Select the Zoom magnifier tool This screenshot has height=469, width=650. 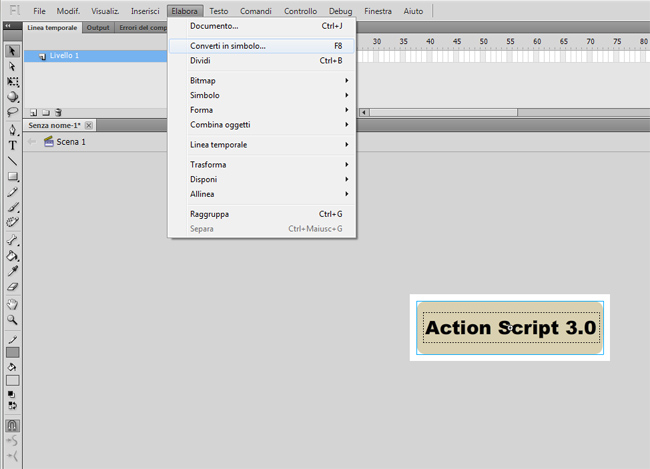(12, 320)
